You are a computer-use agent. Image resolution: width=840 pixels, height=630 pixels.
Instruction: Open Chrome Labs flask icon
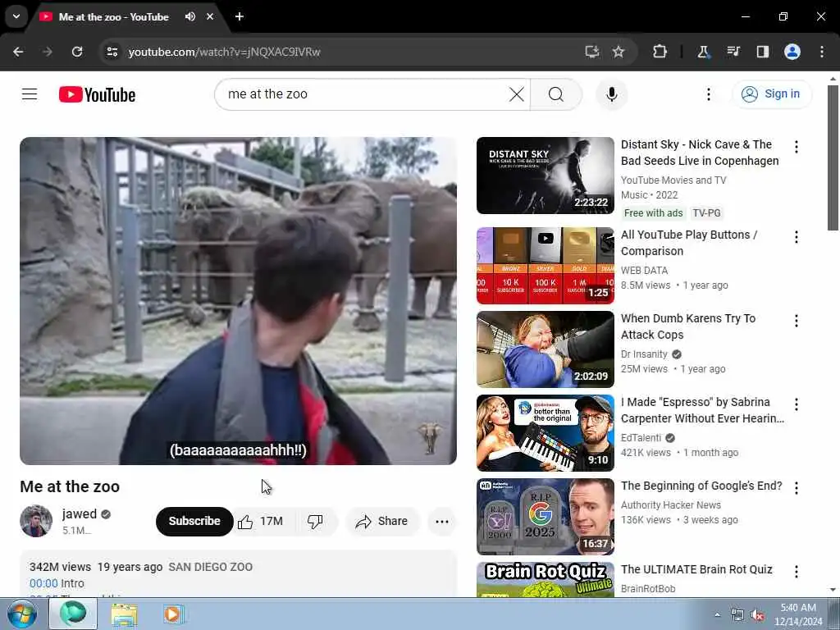click(703, 52)
